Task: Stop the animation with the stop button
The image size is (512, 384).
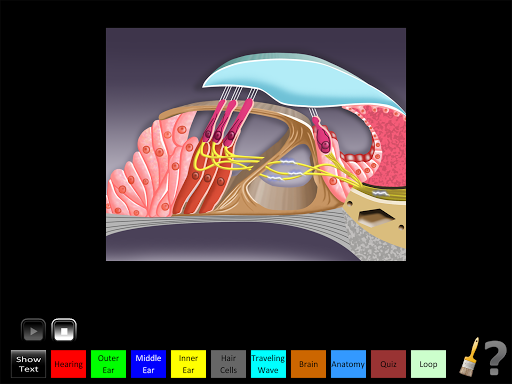Action: pos(64,330)
